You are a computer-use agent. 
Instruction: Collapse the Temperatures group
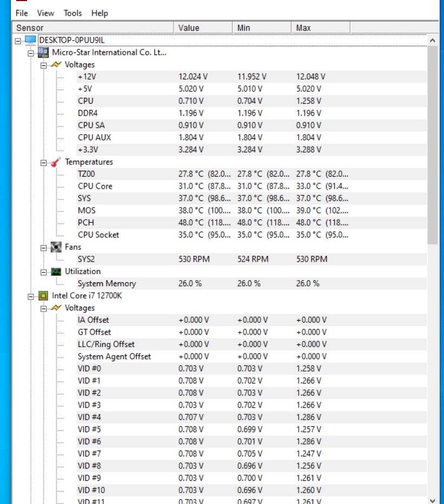pyautogui.click(x=43, y=163)
